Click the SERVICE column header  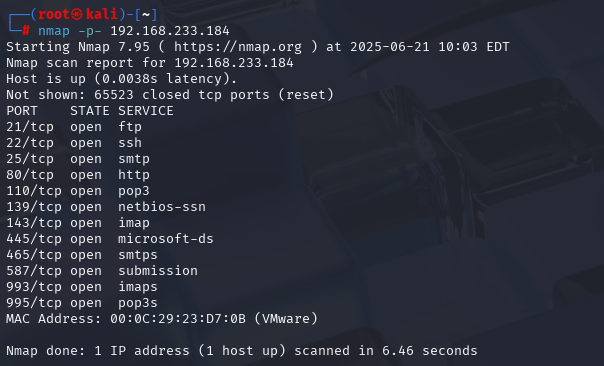point(146,111)
